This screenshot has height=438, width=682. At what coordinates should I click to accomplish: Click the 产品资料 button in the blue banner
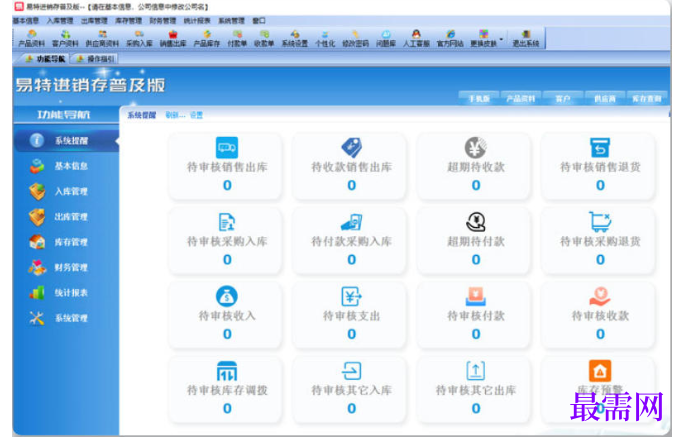[x=521, y=99]
